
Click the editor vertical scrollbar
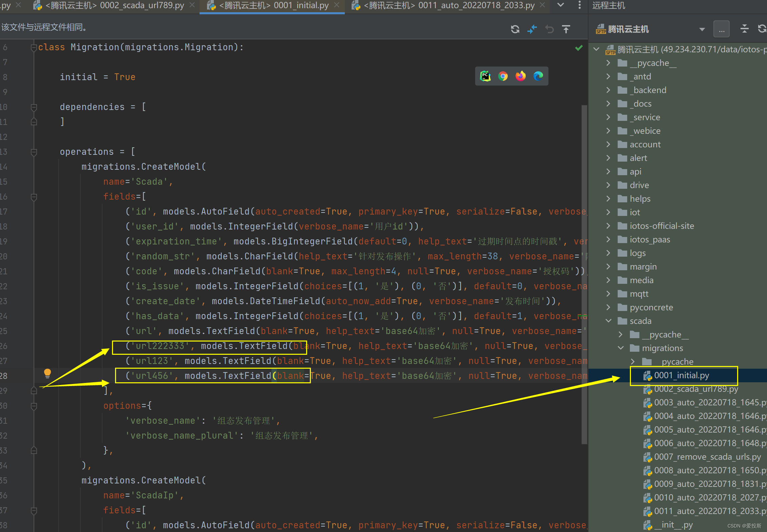click(584, 272)
